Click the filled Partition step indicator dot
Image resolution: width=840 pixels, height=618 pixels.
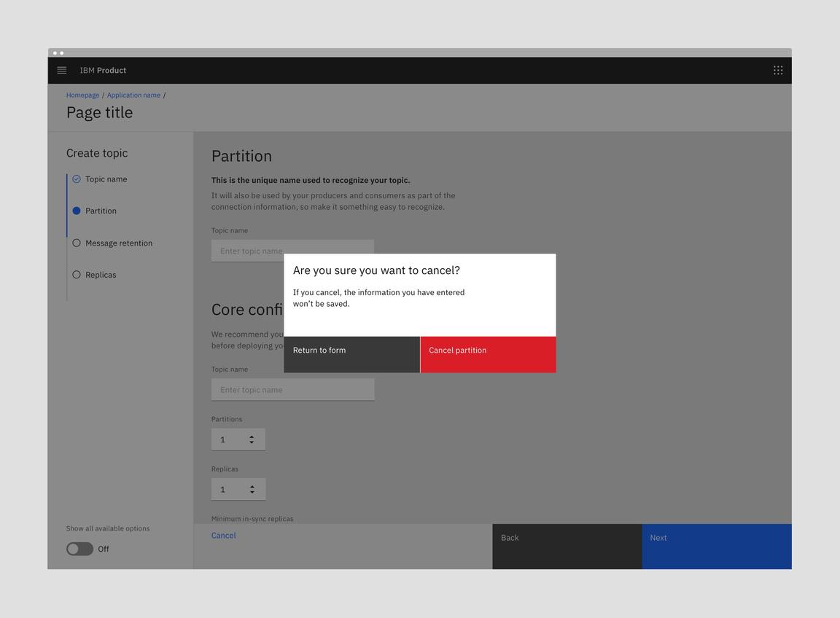77,211
